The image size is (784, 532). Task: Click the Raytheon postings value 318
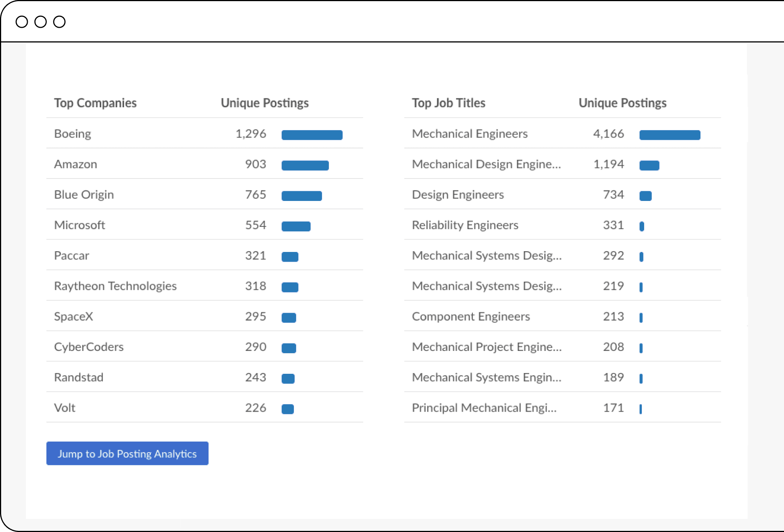256,286
